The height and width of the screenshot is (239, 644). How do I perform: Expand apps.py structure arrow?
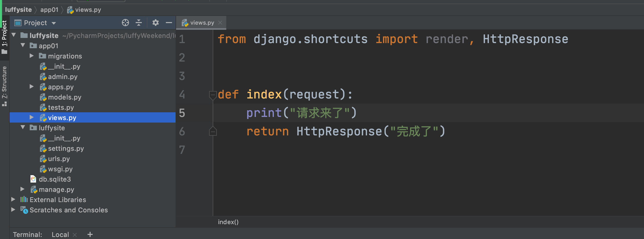(32, 87)
